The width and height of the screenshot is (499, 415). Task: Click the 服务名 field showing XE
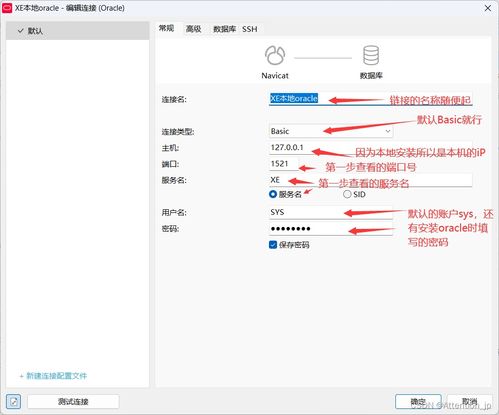(x=371, y=180)
